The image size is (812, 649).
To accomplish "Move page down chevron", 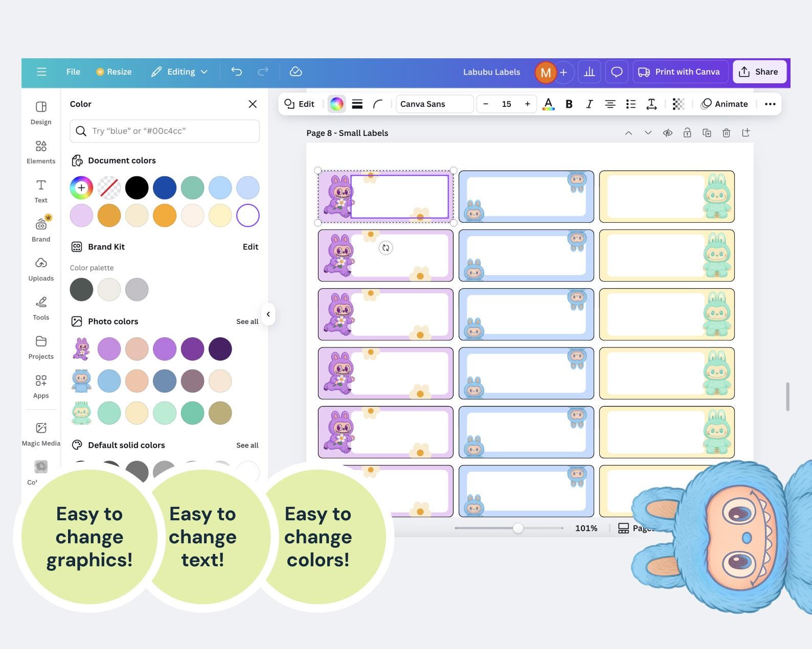I will coord(648,133).
